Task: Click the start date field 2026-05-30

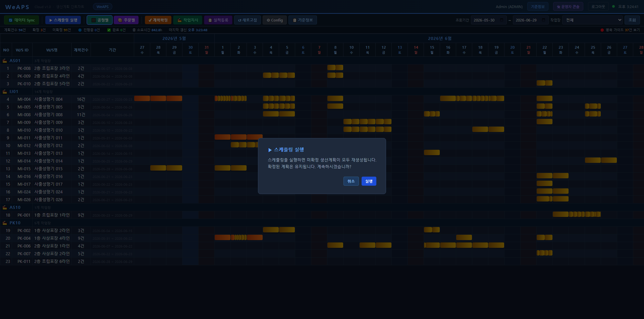Action: click(488, 20)
